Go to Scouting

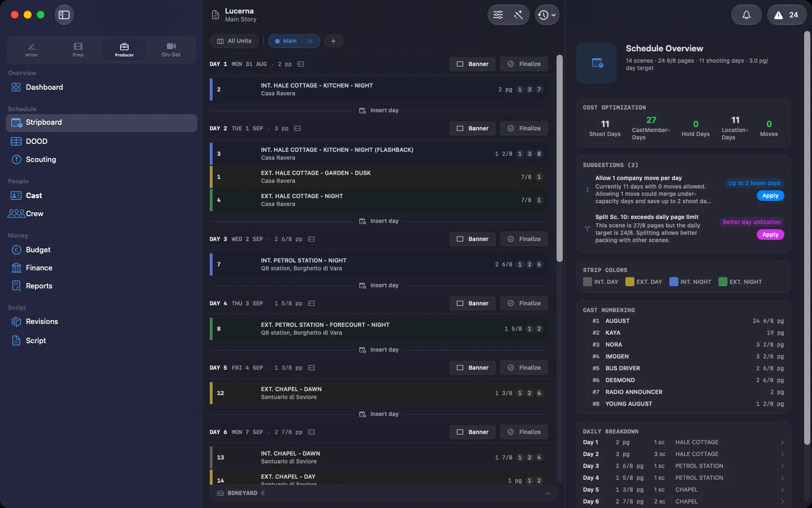point(101,160)
